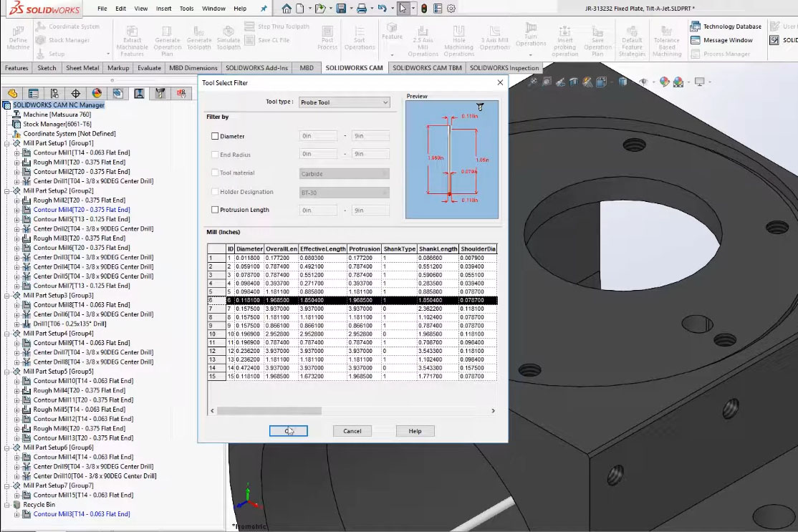Expand Drill1[T06 - 0.25x135° Drill] operation
Screen dimensions: 798x532
tap(16, 324)
